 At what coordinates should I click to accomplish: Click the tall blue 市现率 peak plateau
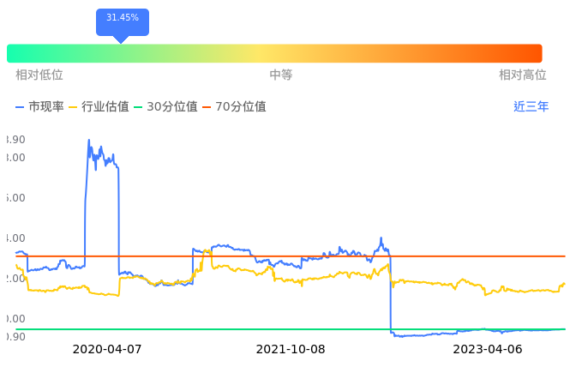coord(103,159)
